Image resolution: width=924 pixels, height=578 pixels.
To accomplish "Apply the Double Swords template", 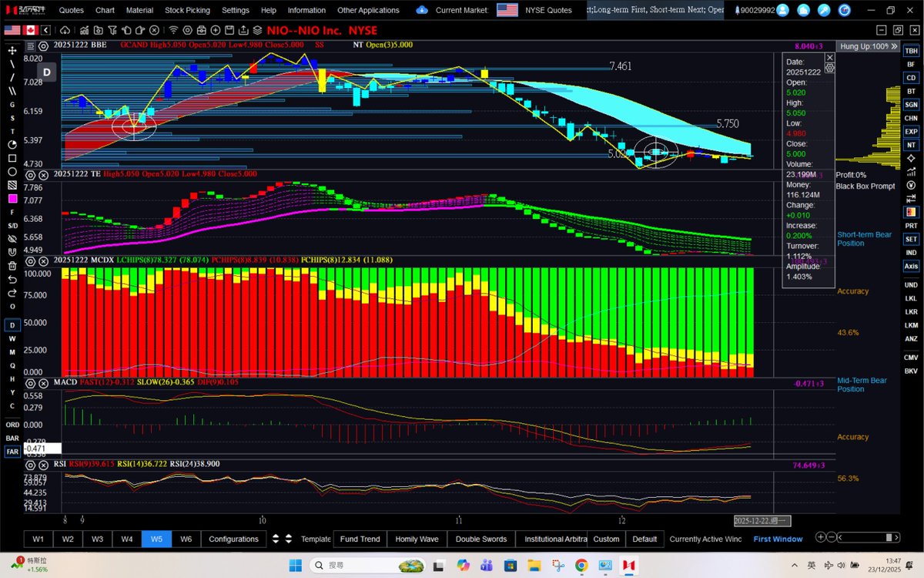I will [480, 539].
